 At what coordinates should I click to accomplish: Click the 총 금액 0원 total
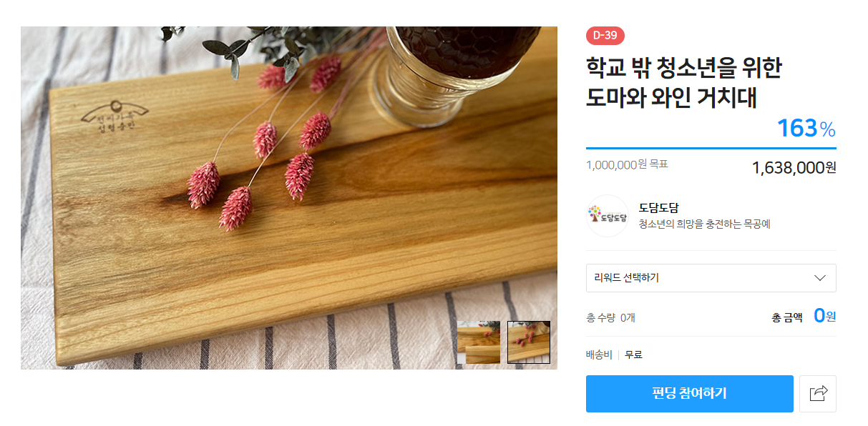pos(804,316)
